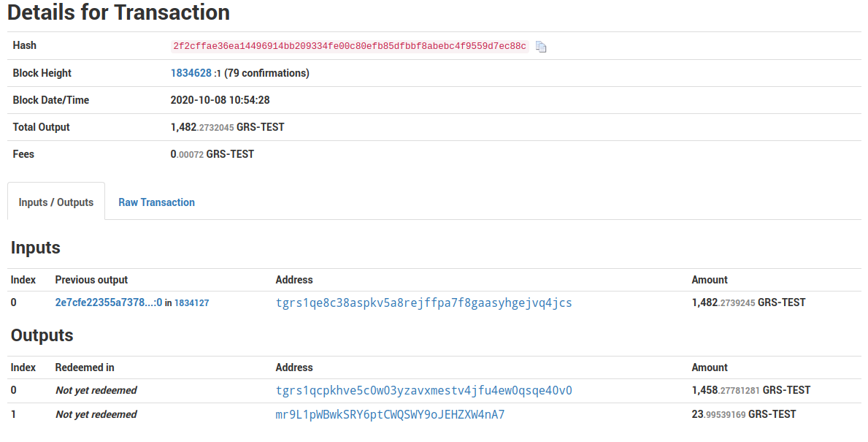Click the Fees row value 0.00072 GRS-TEST
The image size is (868, 442).
point(212,153)
